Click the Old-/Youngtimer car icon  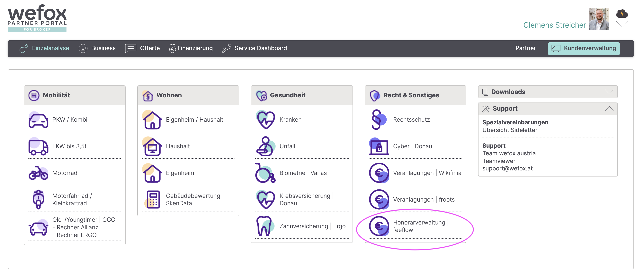tap(38, 228)
